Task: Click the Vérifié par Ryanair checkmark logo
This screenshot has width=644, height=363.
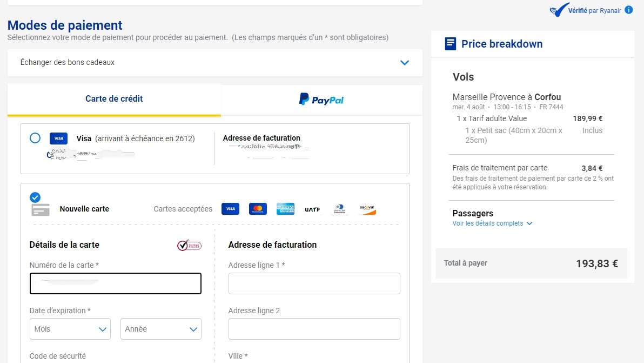Action: pos(560,10)
